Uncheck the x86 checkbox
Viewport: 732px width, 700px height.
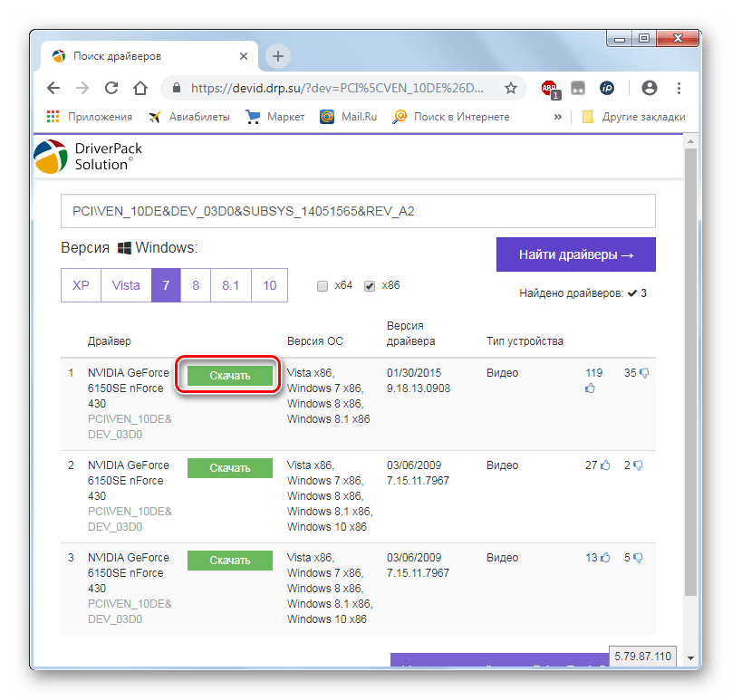pyautogui.click(x=370, y=286)
